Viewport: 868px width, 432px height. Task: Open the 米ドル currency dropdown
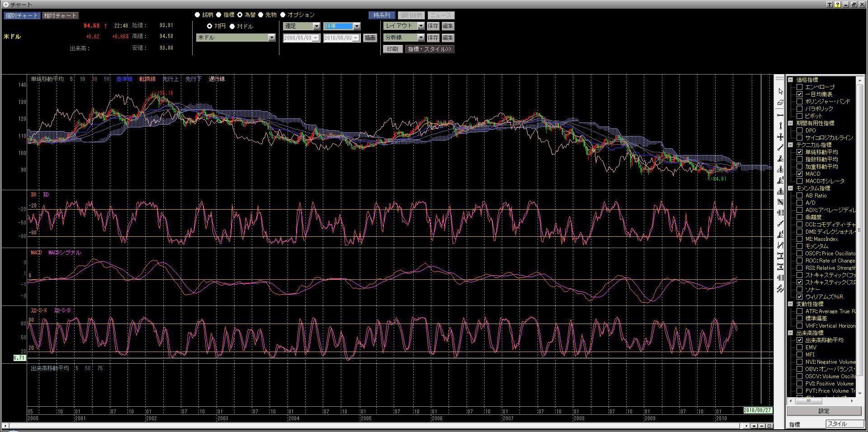tap(271, 38)
